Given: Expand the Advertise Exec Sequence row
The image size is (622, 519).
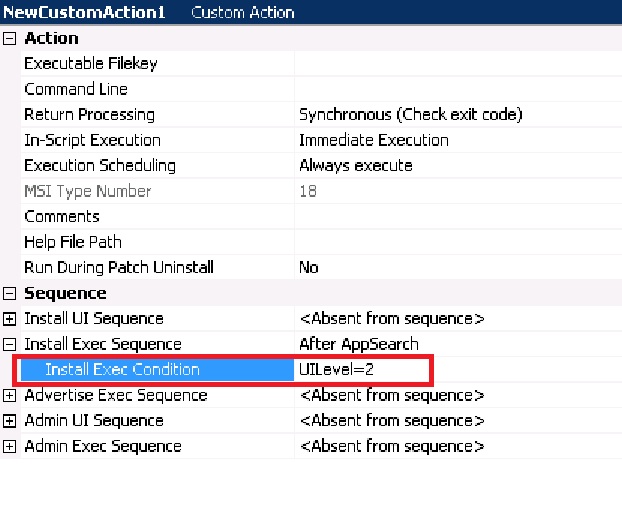Looking at the screenshot, I should 10,396.
